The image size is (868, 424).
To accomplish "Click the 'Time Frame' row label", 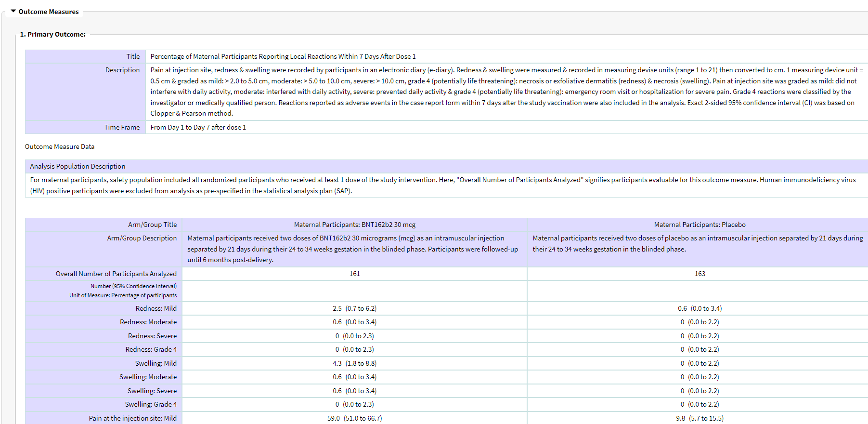I will (122, 127).
